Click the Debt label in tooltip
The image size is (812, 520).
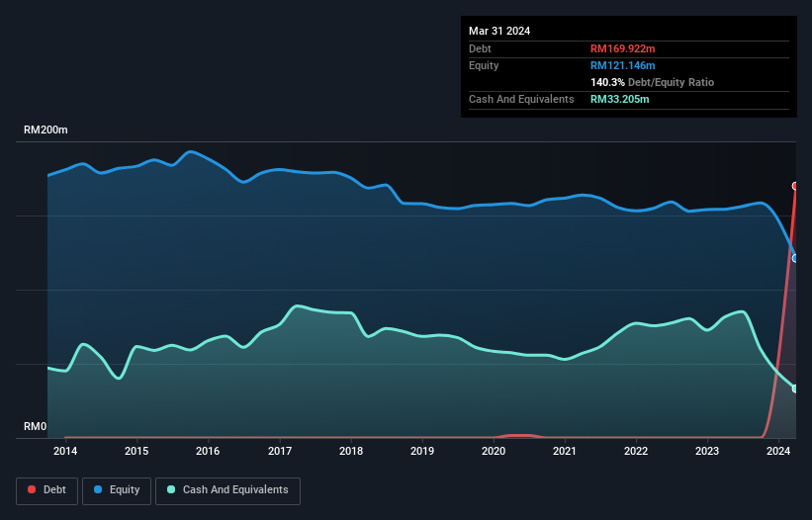[x=480, y=48]
